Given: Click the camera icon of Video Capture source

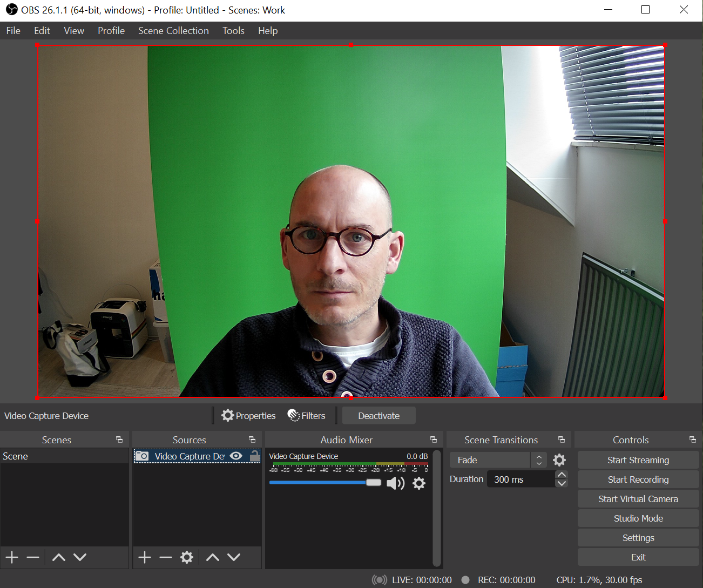Looking at the screenshot, I should pos(142,456).
